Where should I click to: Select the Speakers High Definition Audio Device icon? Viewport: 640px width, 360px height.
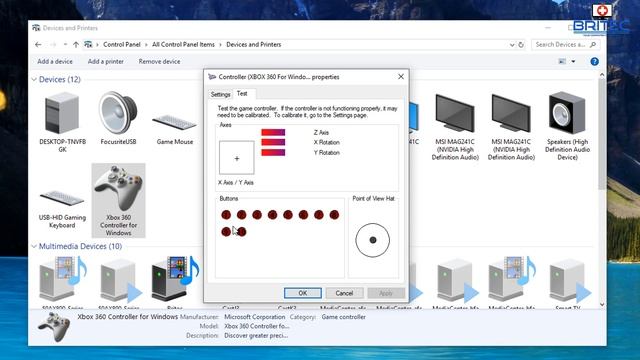(x=567, y=113)
